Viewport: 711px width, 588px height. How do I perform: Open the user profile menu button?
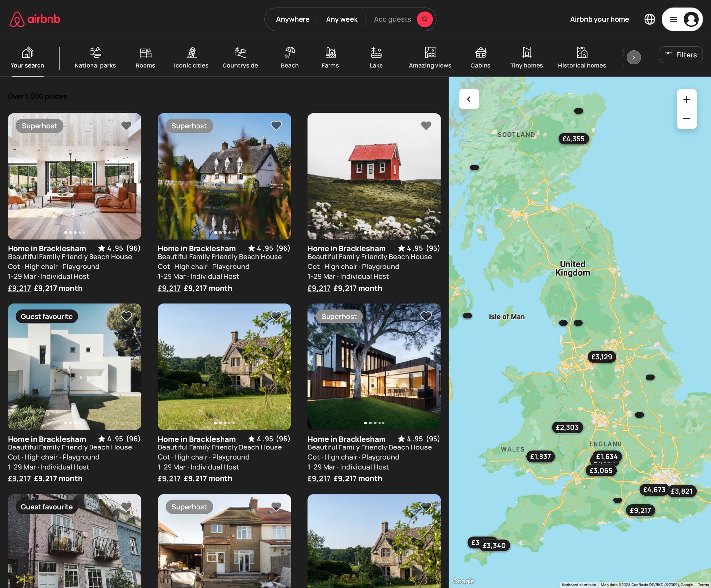[x=682, y=19]
